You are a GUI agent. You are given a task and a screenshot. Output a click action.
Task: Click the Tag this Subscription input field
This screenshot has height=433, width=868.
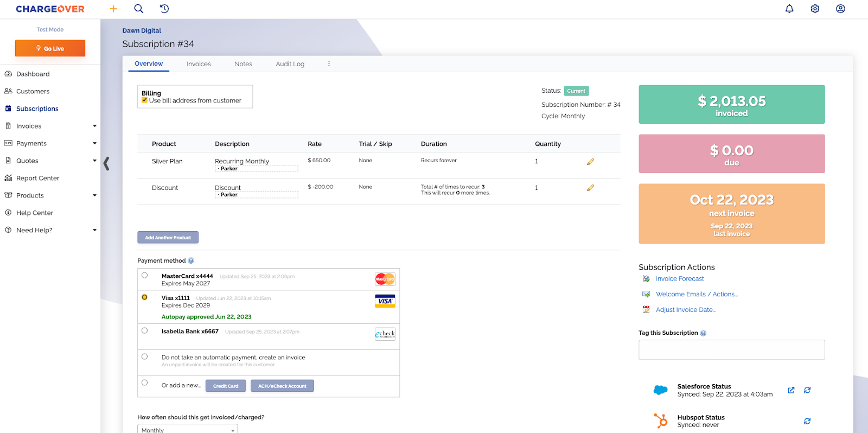pyautogui.click(x=732, y=350)
